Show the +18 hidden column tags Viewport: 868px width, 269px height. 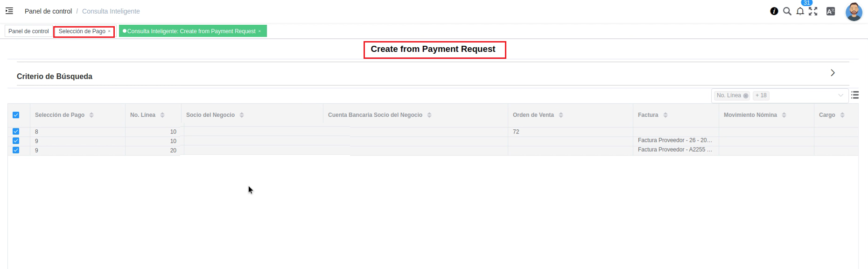tap(761, 95)
